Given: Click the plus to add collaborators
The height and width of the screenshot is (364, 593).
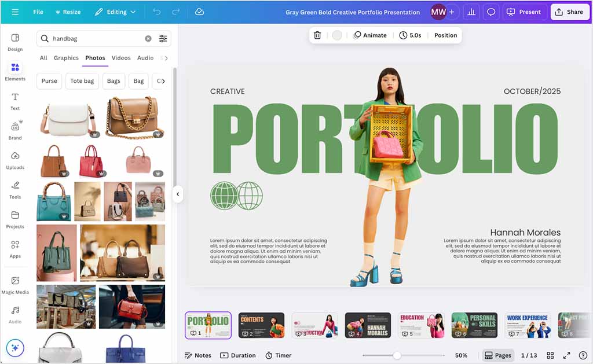Looking at the screenshot, I should pos(452,12).
